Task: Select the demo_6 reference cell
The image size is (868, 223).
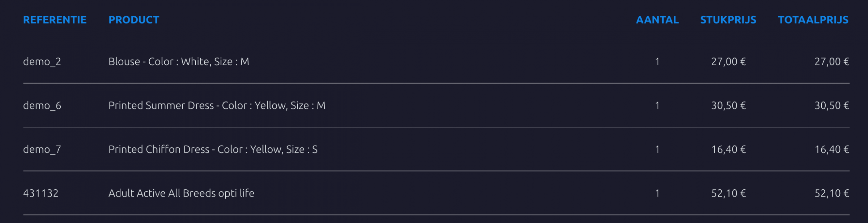Action: coord(42,106)
